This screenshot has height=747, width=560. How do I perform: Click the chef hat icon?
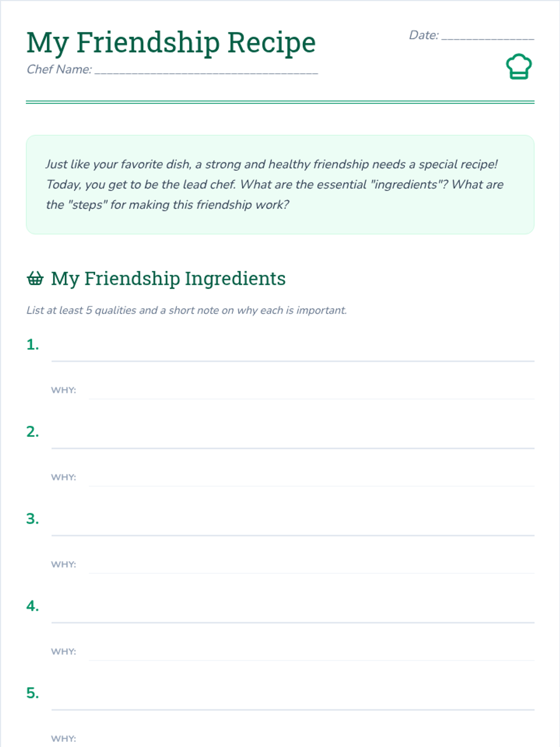point(519,67)
